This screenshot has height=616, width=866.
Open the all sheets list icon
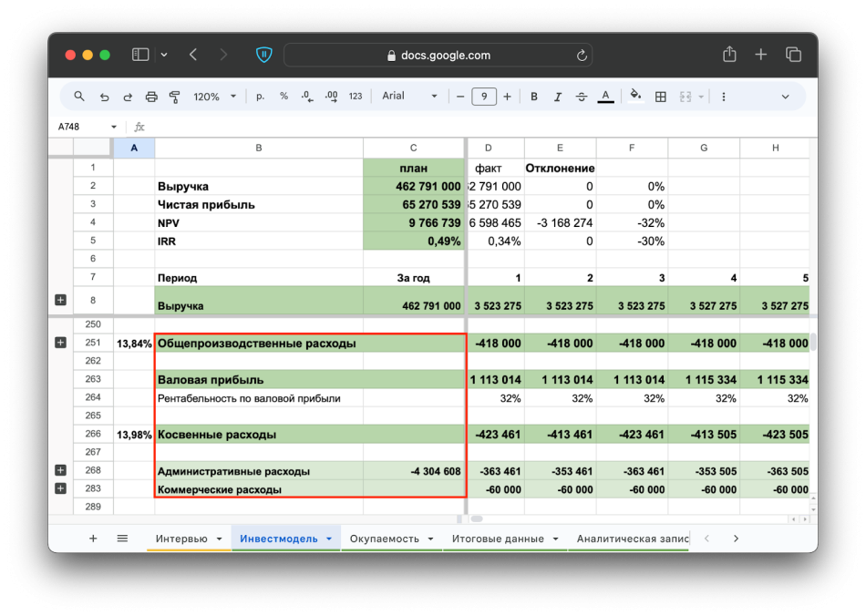122,539
